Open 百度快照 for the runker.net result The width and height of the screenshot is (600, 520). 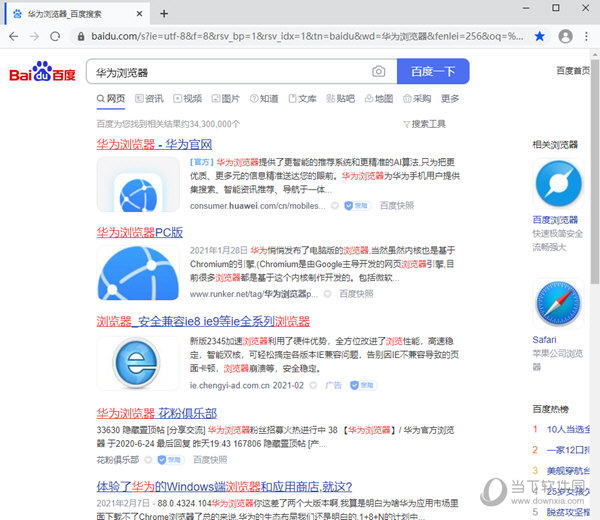pyautogui.click(x=356, y=294)
